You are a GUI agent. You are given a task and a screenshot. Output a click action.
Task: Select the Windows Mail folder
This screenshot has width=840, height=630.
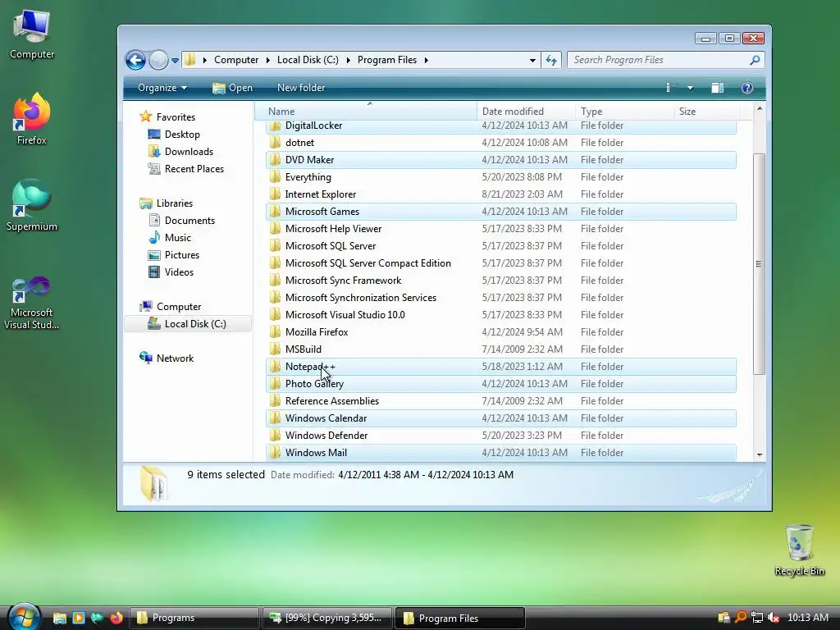pos(501,453)
